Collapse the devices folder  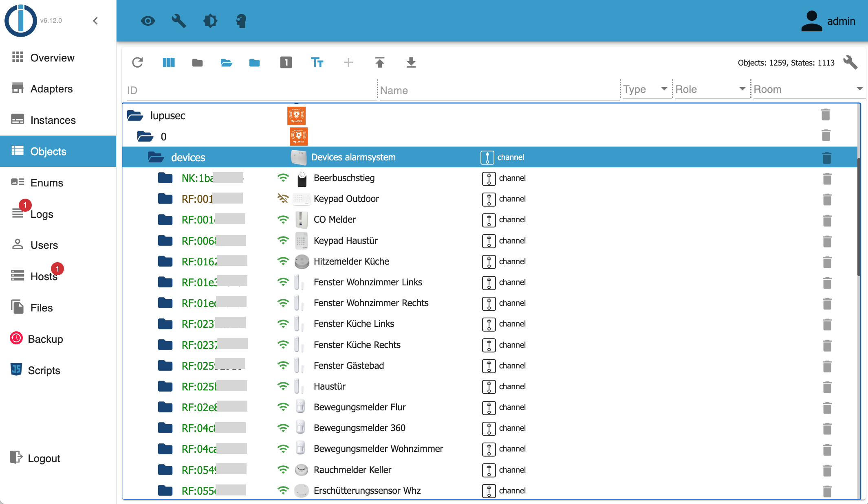[x=156, y=157]
